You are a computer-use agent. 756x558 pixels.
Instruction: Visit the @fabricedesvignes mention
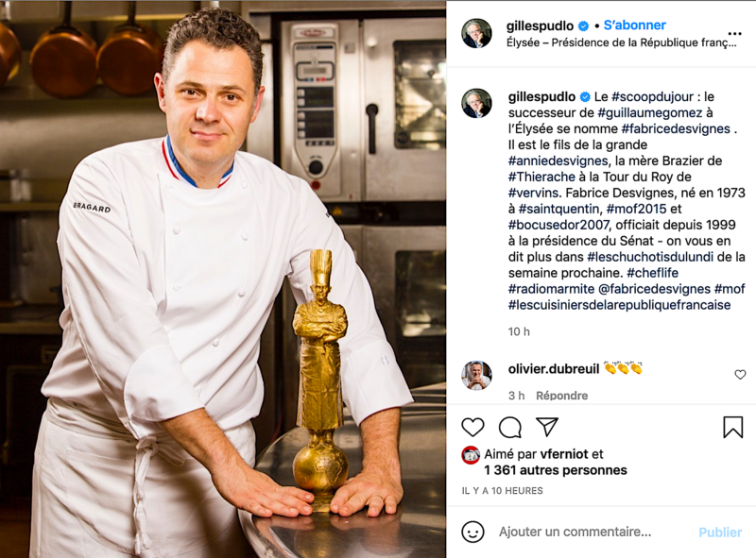654,289
